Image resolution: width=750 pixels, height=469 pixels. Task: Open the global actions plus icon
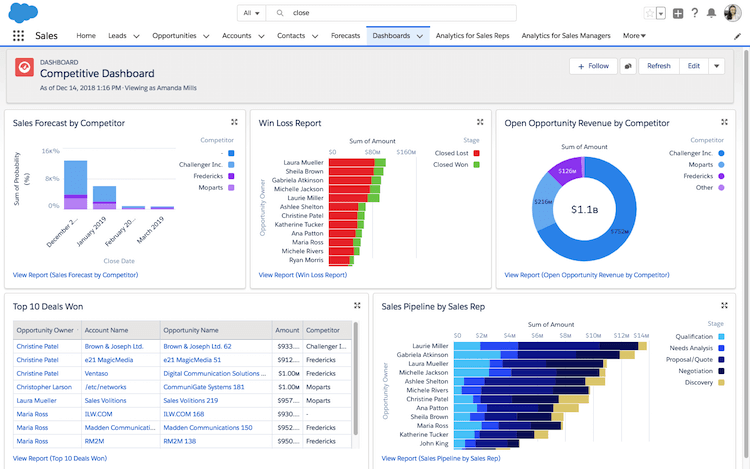point(678,13)
